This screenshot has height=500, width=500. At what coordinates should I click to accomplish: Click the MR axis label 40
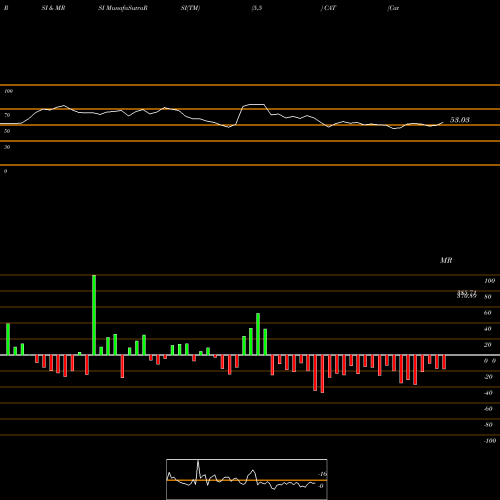[488, 329]
